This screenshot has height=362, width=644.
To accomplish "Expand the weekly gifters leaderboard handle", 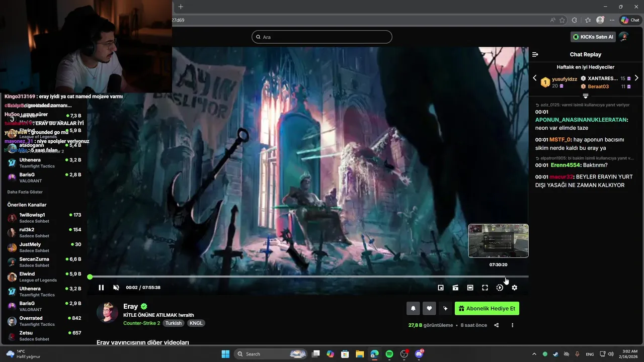I will [586, 96].
